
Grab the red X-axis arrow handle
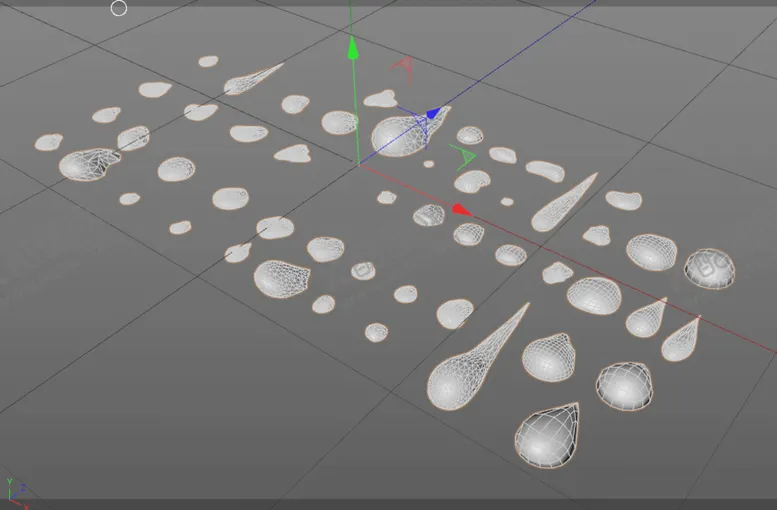[x=462, y=210]
